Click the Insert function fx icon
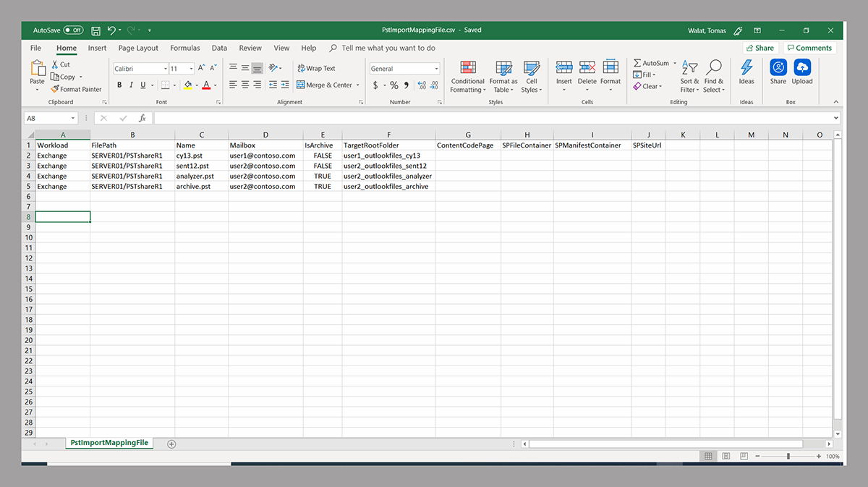Screen dimensions: 868x487 [142, 118]
